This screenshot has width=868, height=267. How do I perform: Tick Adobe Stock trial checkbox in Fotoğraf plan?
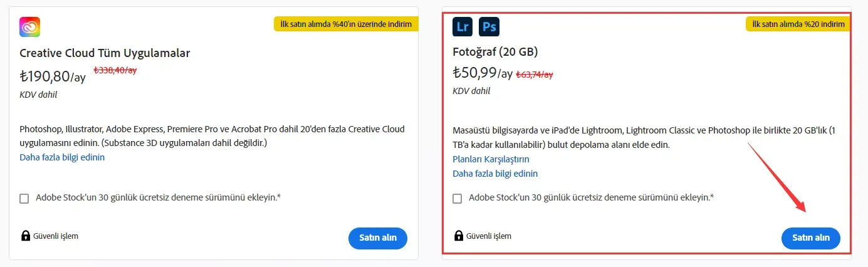click(x=458, y=198)
